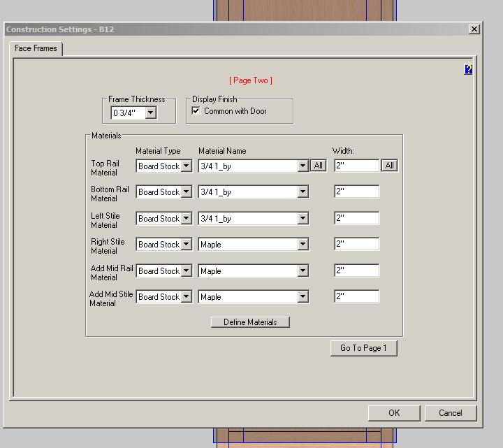
Task: Select the Face Frames tab
Action: pyautogui.click(x=36, y=49)
